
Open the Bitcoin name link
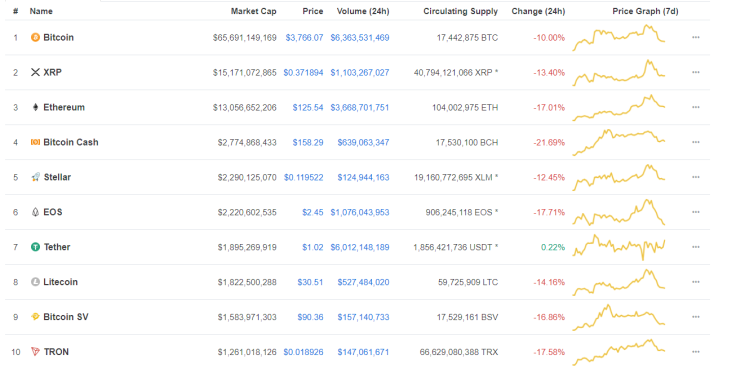tap(58, 38)
